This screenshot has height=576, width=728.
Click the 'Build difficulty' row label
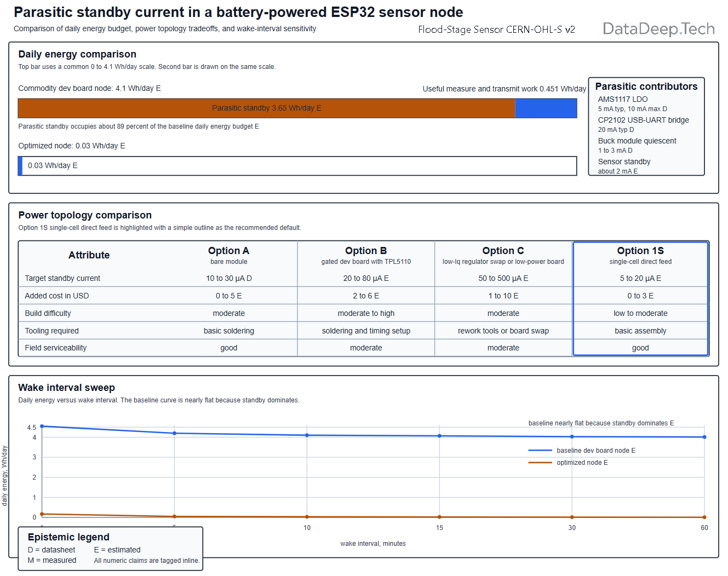[48, 313]
